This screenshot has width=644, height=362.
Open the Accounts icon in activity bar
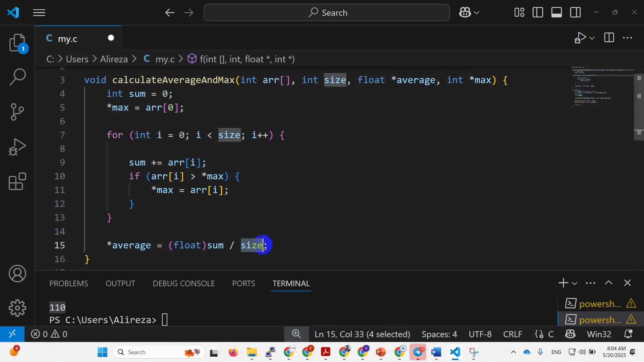coord(17,274)
